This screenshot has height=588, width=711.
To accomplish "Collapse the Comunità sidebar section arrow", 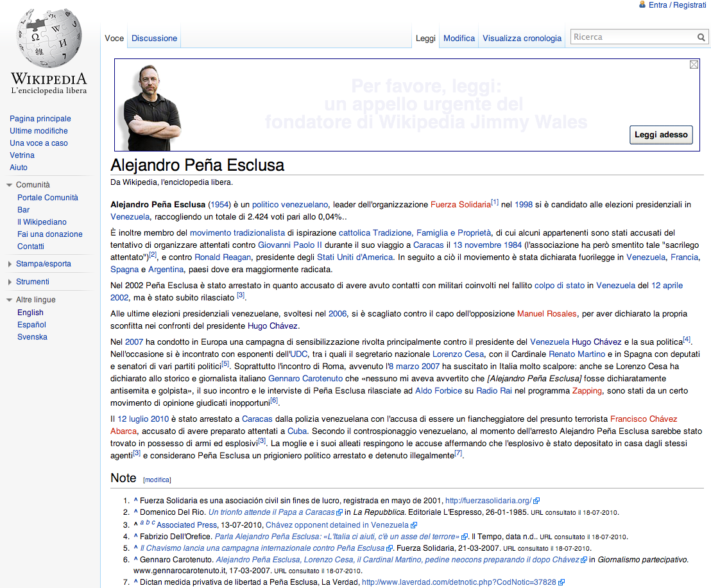I will [x=10, y=185].
